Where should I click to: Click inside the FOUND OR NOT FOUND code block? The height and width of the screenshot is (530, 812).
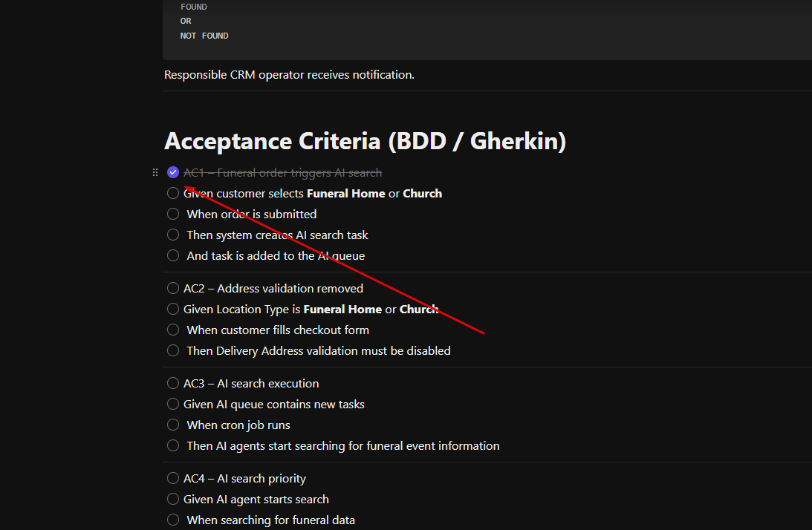coord(487,30)
